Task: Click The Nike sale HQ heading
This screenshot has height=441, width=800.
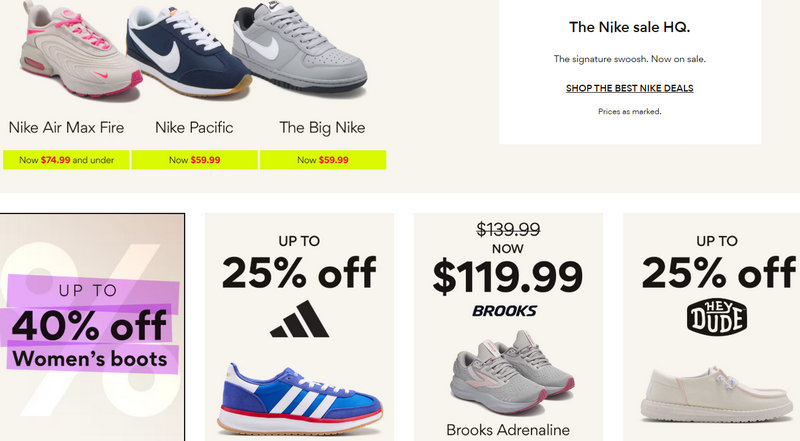Action: (629, 27)
